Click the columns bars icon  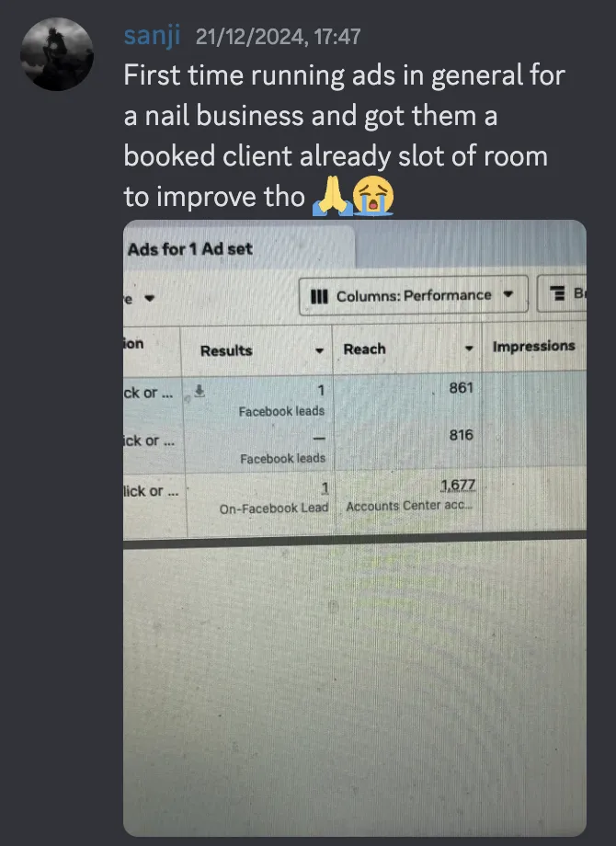click(319, 296)
